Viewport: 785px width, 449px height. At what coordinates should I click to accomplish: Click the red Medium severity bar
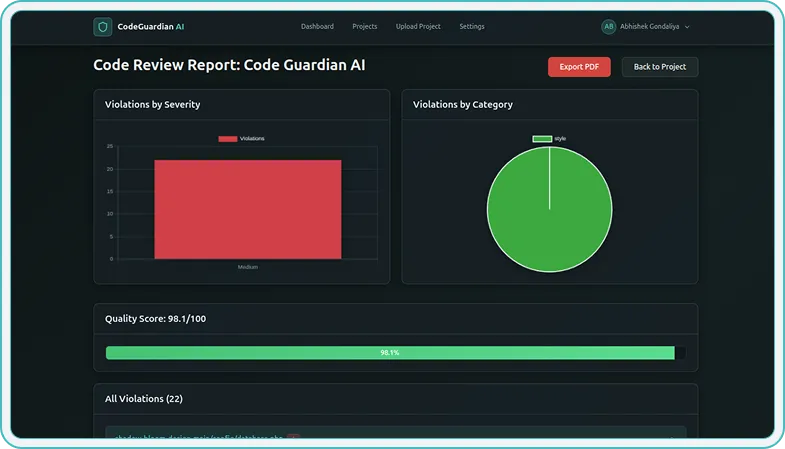point(247,209)
